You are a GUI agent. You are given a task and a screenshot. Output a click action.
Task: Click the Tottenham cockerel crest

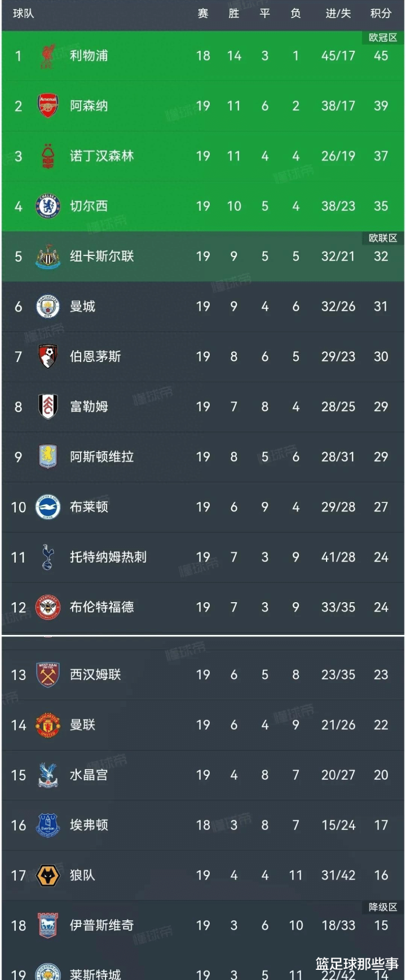pyautogui.click(x=48, y=557)
